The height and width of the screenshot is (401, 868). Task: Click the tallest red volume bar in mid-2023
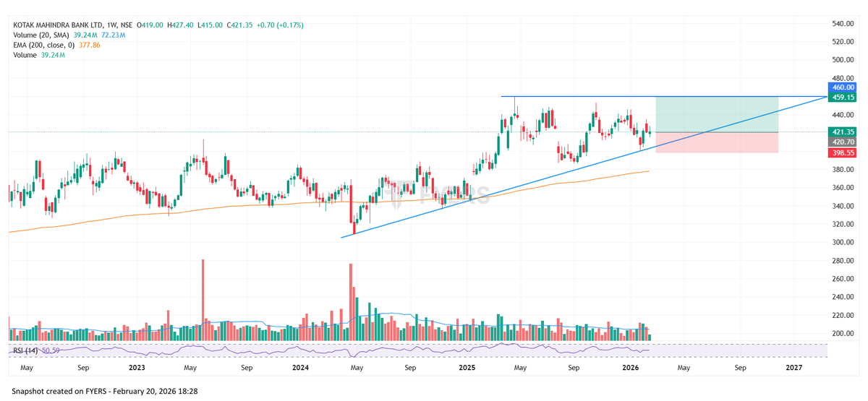[x=203, y=300]
